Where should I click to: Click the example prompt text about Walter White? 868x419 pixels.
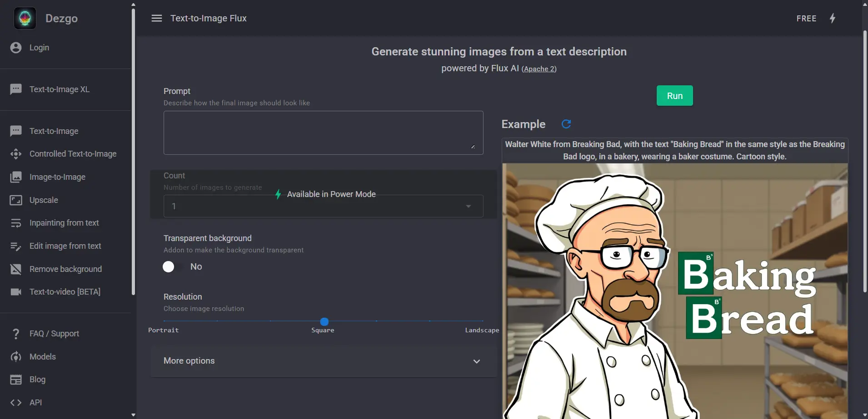tap(675, 150)
